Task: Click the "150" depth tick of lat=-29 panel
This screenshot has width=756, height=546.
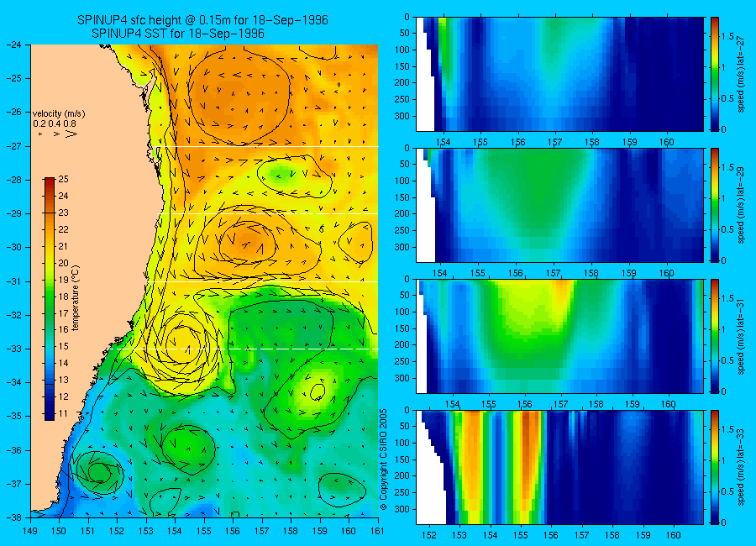Action: (402, 197)
